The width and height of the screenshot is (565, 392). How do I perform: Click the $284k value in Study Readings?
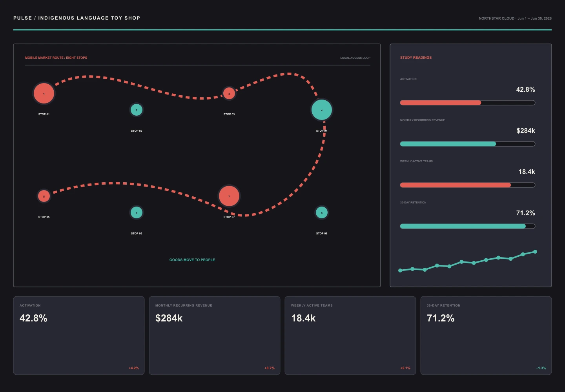click(526, 131)
